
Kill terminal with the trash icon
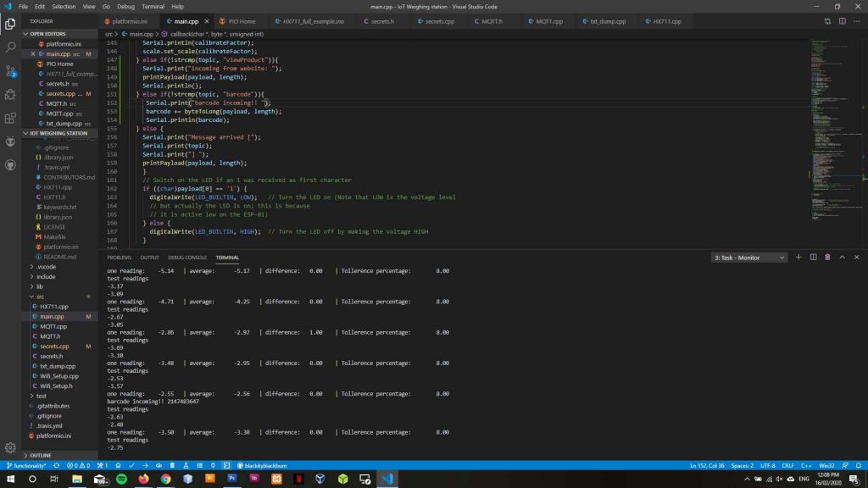point(827,258)
